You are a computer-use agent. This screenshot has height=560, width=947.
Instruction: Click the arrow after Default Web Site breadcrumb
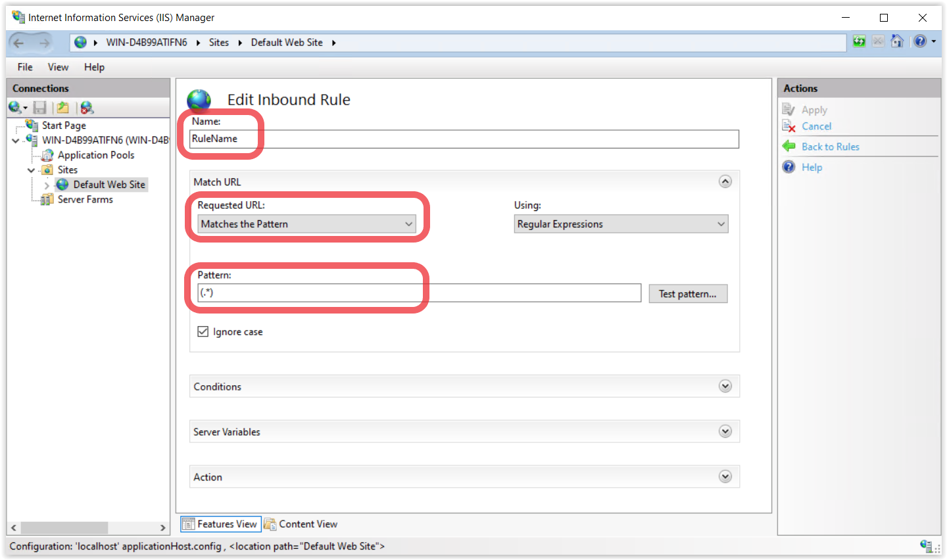[x=334, y=43]
